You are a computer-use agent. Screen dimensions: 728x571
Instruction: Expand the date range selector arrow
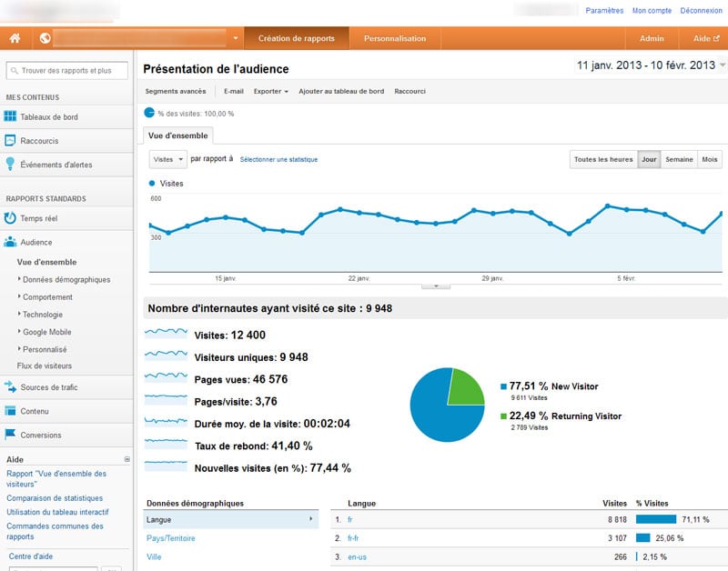click(x=723, y=66)
